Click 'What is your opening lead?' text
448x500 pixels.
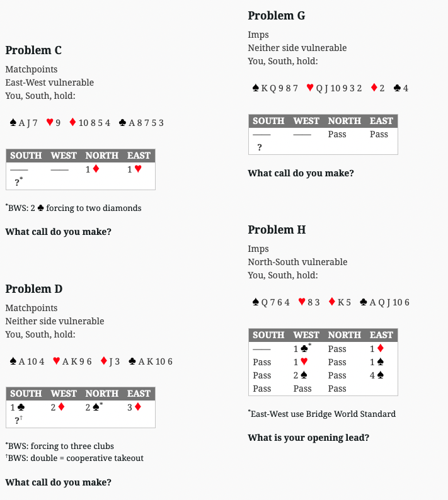point(308,438)
